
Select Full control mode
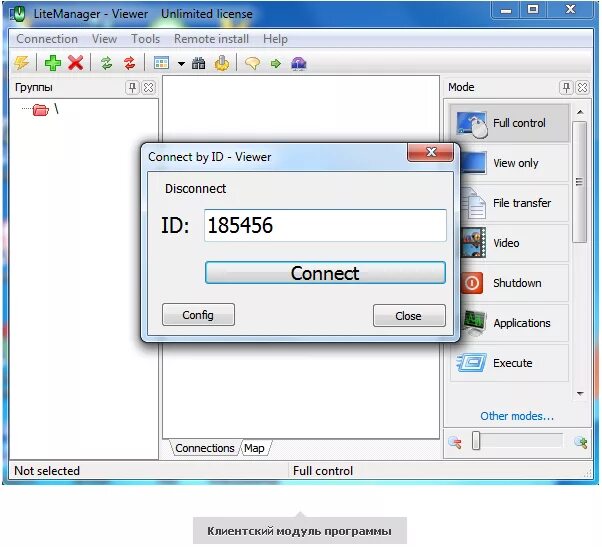(509, 123)
